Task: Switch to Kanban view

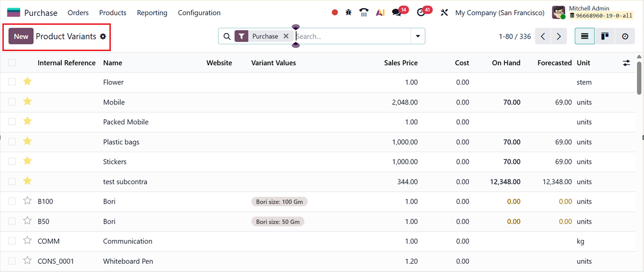Action: (605, 36)
